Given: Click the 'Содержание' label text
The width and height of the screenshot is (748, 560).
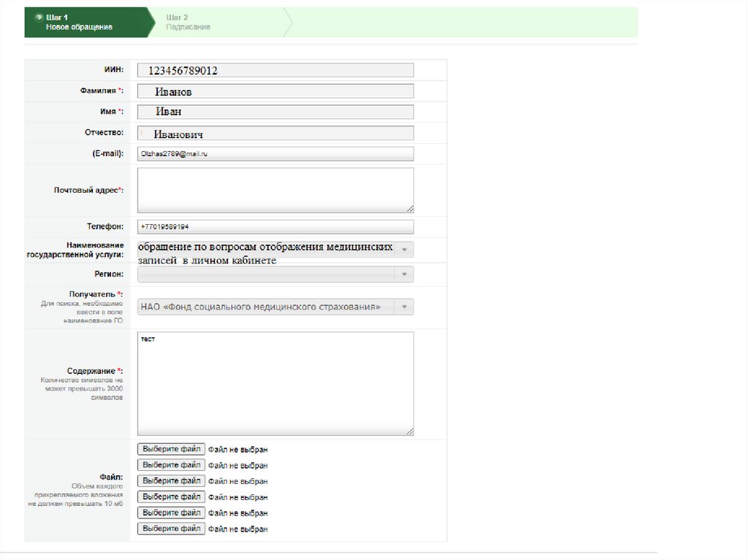Looking at the screenshot, I should click(95, 371).
